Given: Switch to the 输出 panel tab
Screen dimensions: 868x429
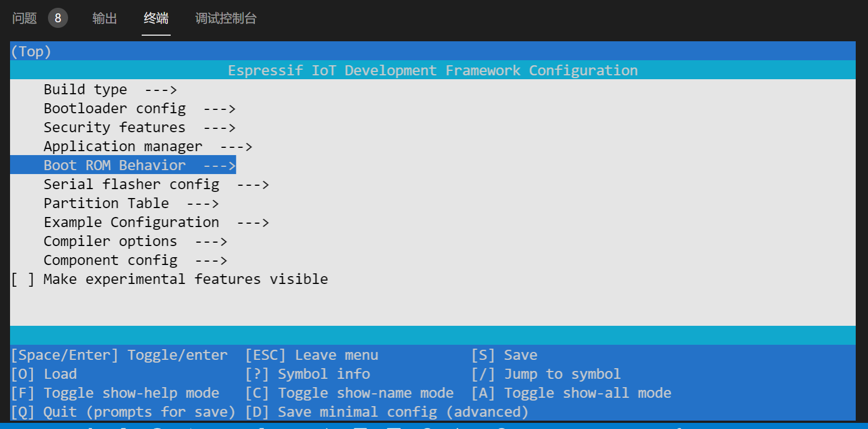Looking at the screenshot, I should (x=104, y=18).
